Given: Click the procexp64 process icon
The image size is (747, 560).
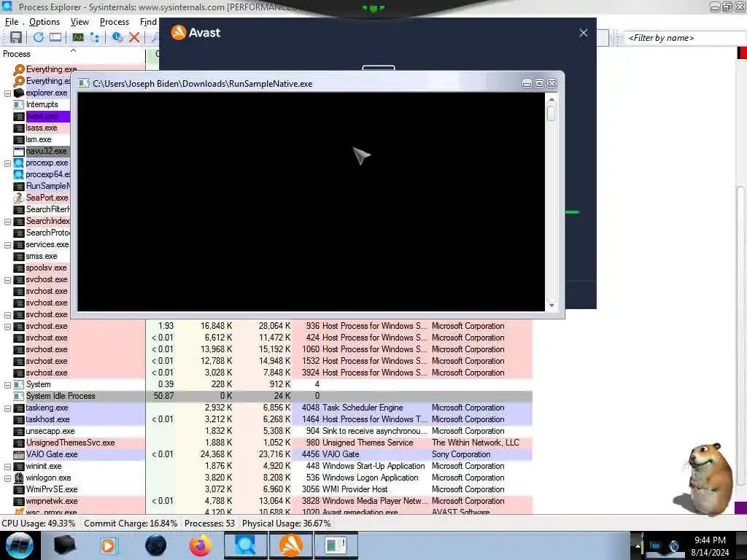Looking at the screenshot, I should (x=19, y=174).
